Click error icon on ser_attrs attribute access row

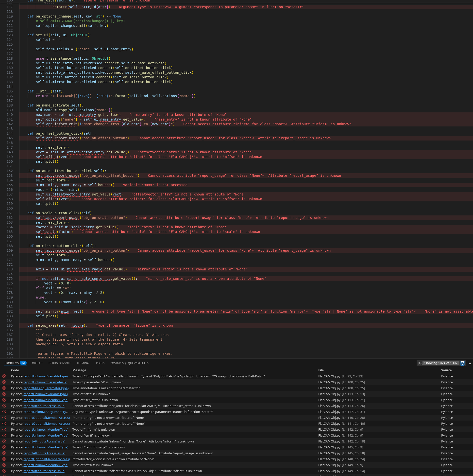tap(4, 406)
